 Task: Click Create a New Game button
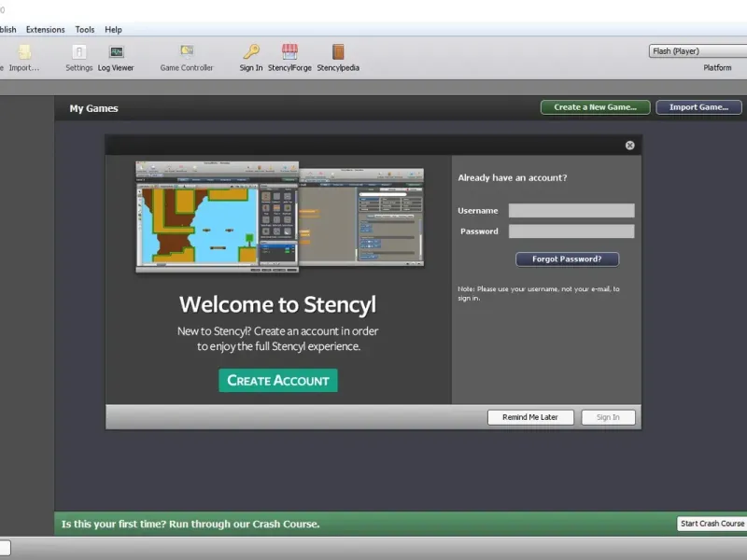[595, 107]
